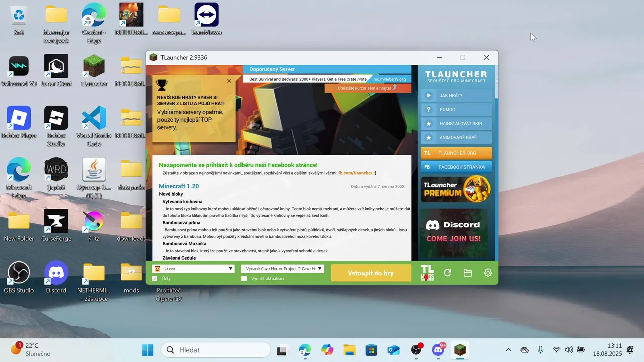Open POMOC sidebar item
644x362 pixels.
456,109
